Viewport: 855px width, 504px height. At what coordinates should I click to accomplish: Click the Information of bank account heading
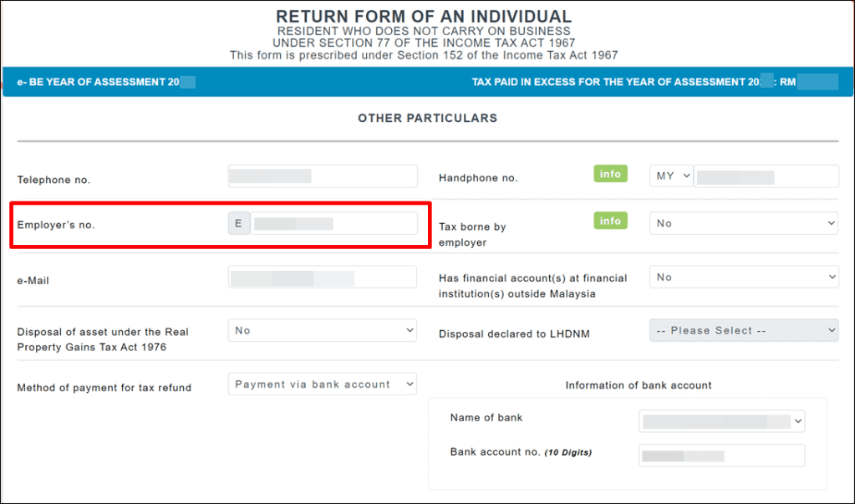tap(639, 385)
